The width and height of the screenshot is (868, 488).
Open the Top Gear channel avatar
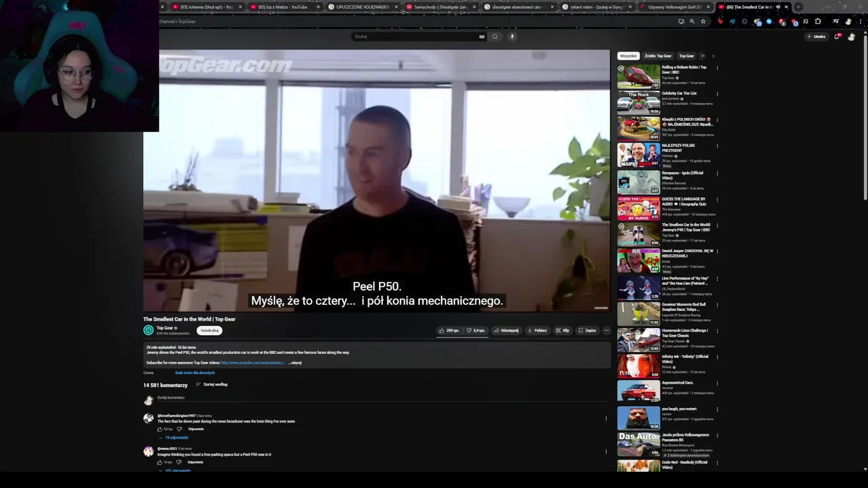click(149, 330)
